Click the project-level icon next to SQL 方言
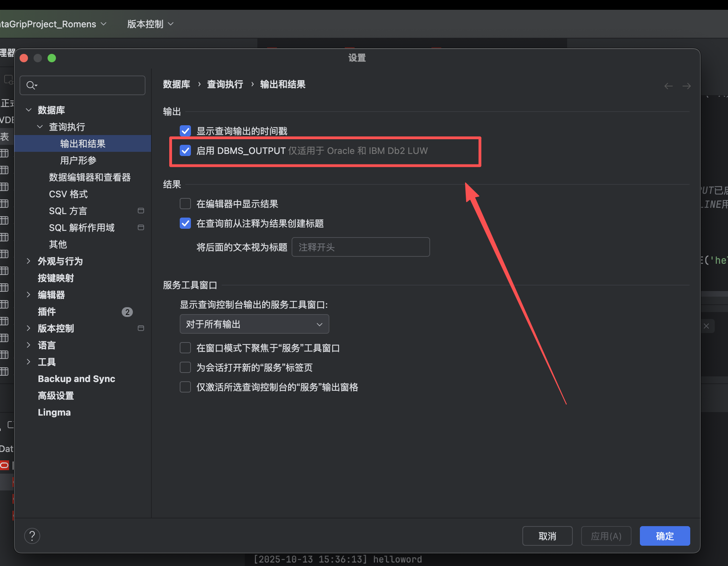 pos(141,211)
